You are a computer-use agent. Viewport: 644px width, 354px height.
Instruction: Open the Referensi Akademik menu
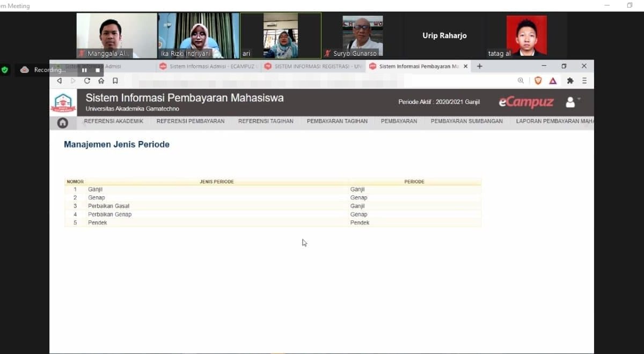pos(113,121)
